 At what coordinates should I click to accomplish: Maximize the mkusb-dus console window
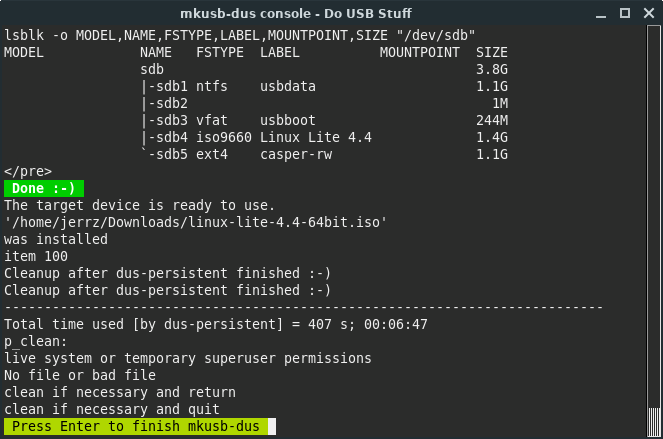(624, 13)
